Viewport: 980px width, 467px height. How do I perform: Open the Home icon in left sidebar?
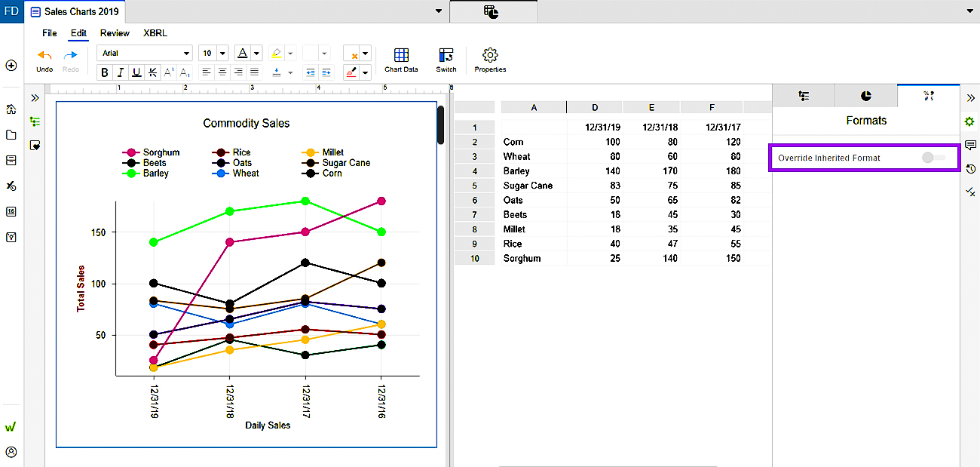(x=11, y=109)
